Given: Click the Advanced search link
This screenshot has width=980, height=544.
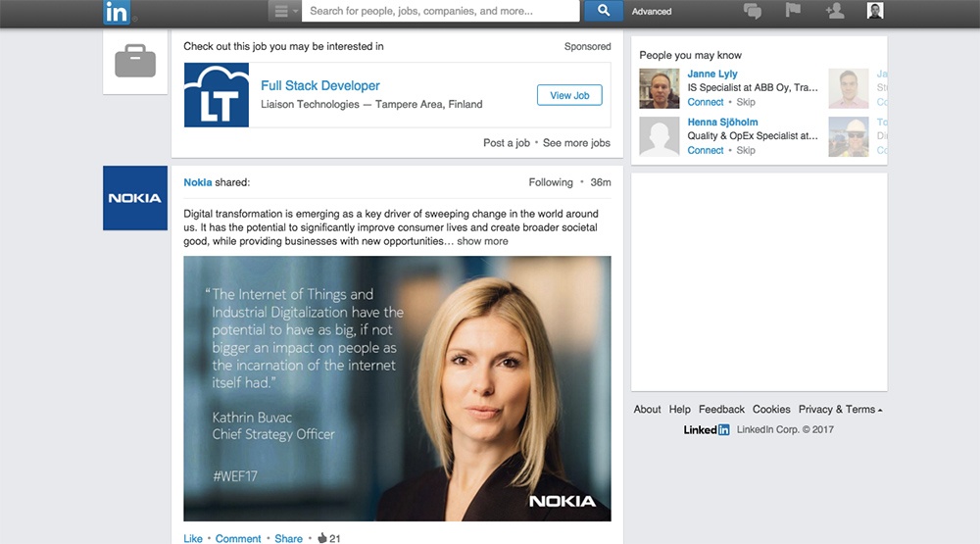Looking at the screenshot, I should (x=652, y=12).
